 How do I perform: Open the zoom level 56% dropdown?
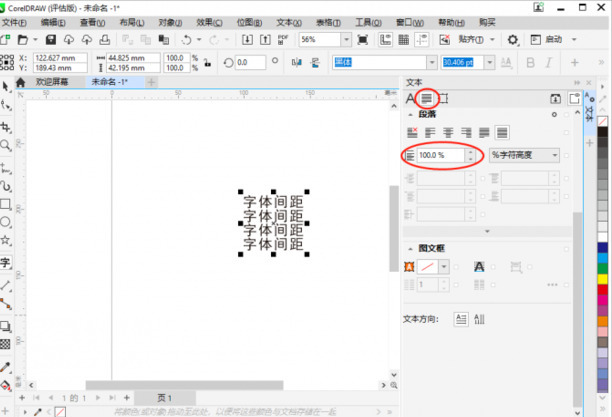click(318, 39)
